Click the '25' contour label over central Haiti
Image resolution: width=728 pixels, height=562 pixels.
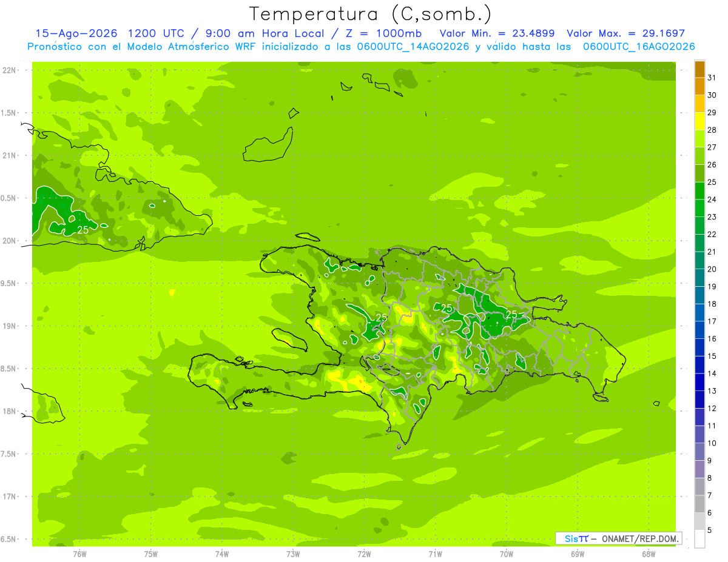(x=382, y=318)
